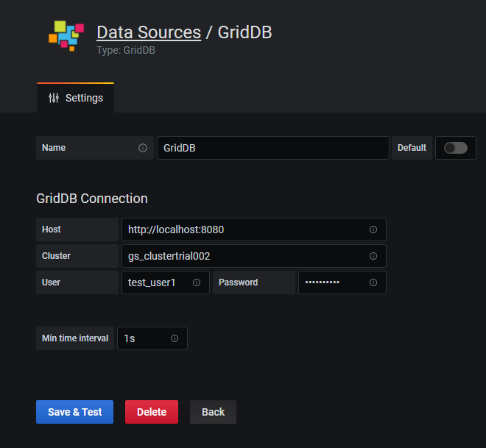Click the Min time interval info icon
This screenshot has width=486, height=448.
175,338
